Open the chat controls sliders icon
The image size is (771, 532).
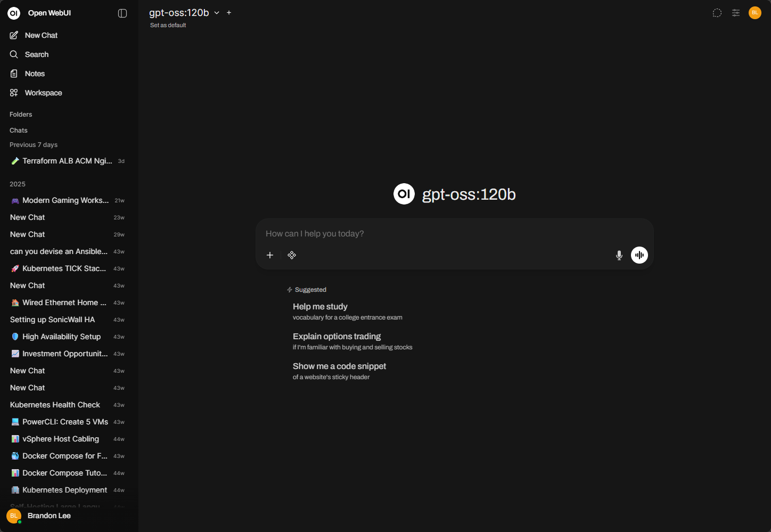pyautogui.click(x=736, y=13)
